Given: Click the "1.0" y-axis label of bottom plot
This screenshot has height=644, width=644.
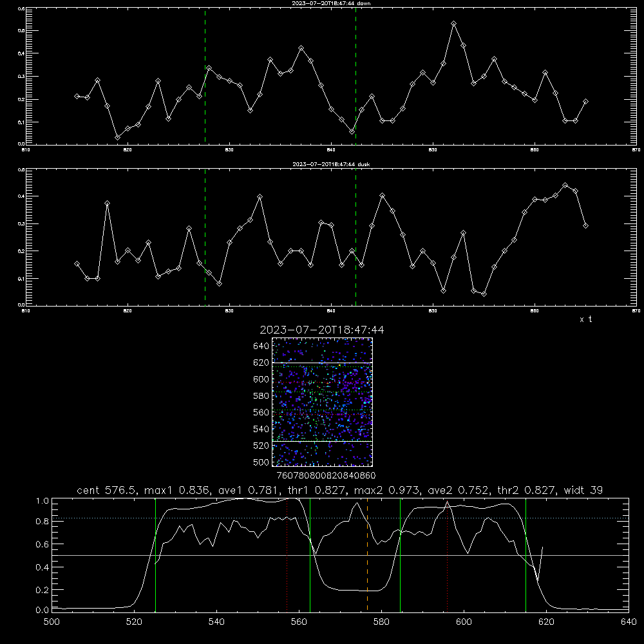Looking at the screenshot, I should click(43, 501).
